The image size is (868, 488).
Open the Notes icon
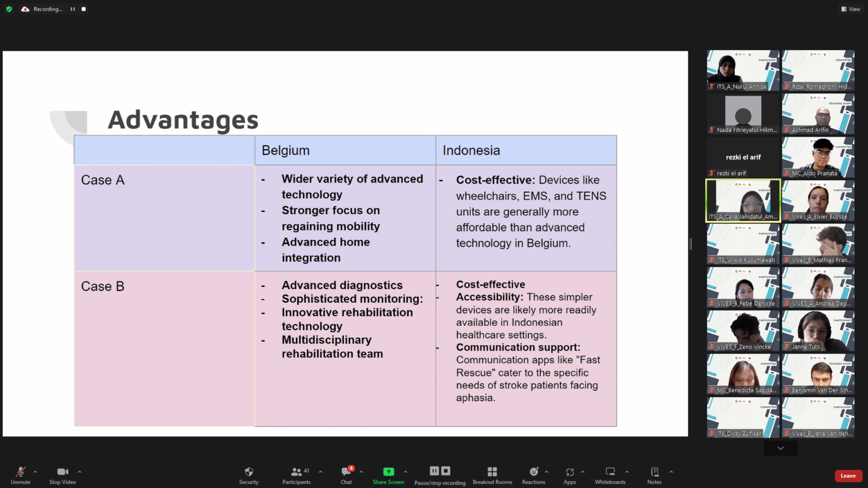pyautogui.click(x=654, y=472)
